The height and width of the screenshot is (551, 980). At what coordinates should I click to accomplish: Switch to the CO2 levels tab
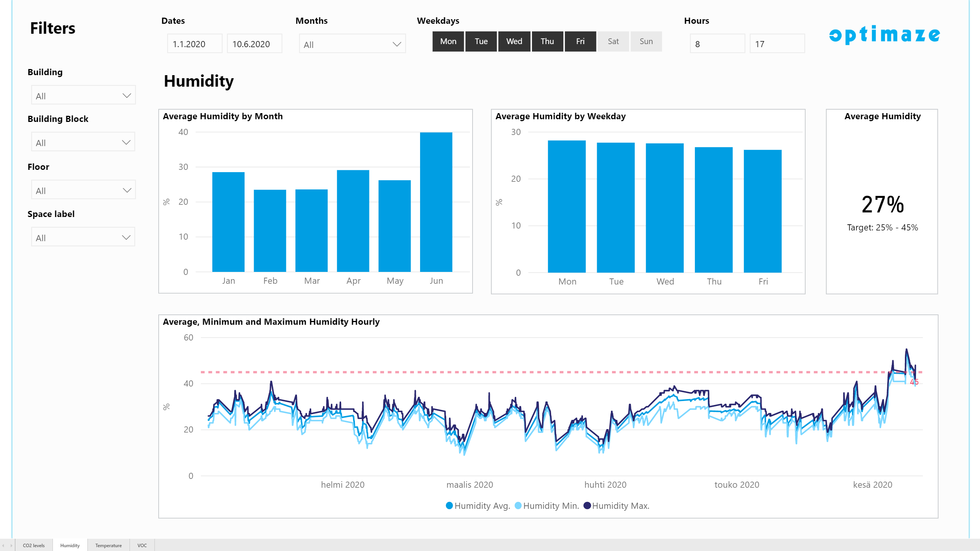pyautogui.click(x=34, y=545)
